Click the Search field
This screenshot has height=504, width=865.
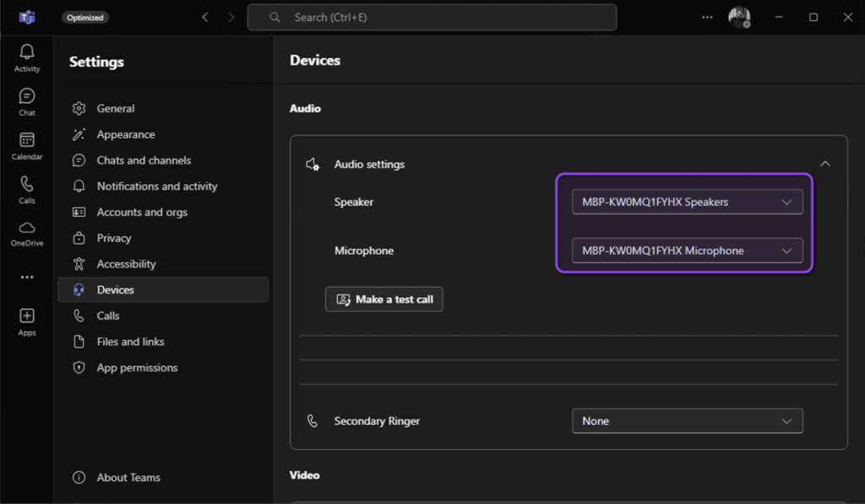click(432, 17)
